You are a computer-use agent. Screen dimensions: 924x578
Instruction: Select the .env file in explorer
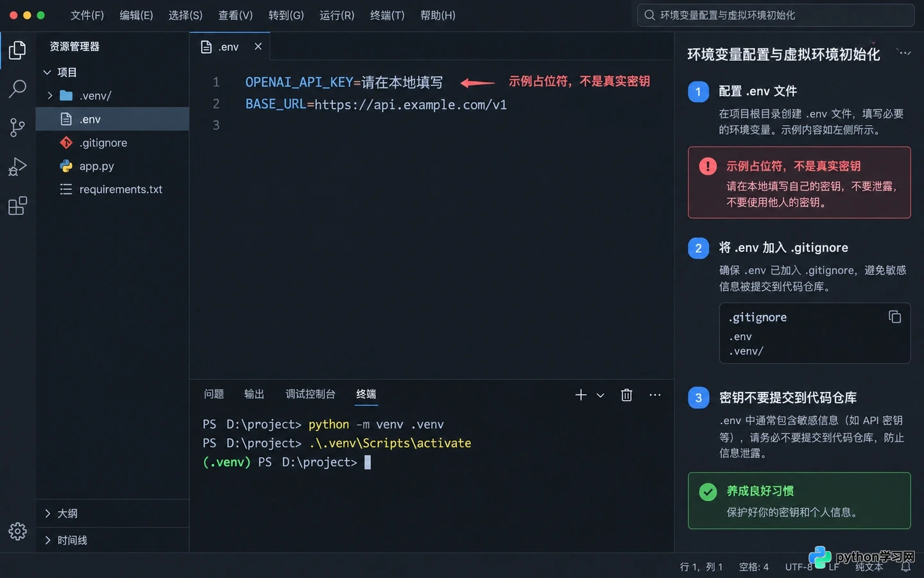(112, 119)
